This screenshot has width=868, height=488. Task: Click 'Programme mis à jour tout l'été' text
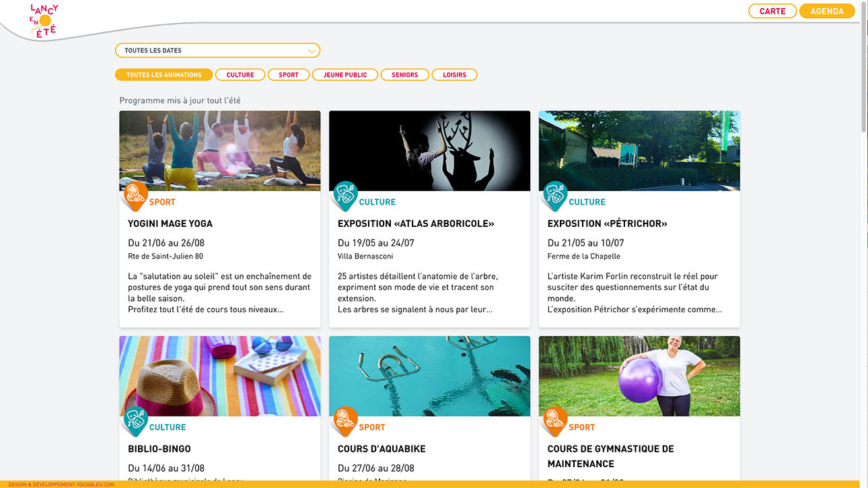180,100
